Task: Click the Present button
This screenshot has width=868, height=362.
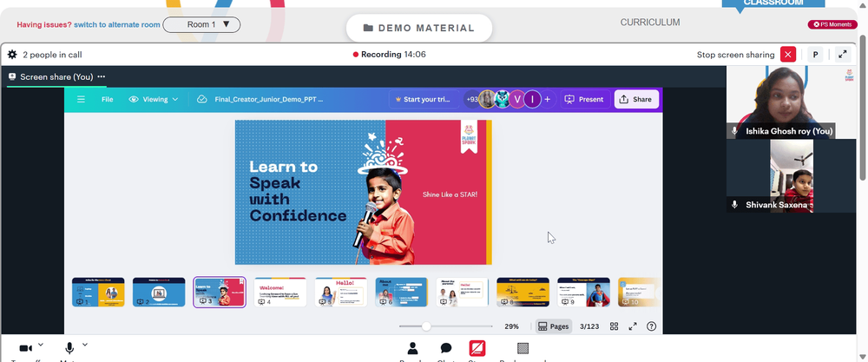Action: pos(584,99)
